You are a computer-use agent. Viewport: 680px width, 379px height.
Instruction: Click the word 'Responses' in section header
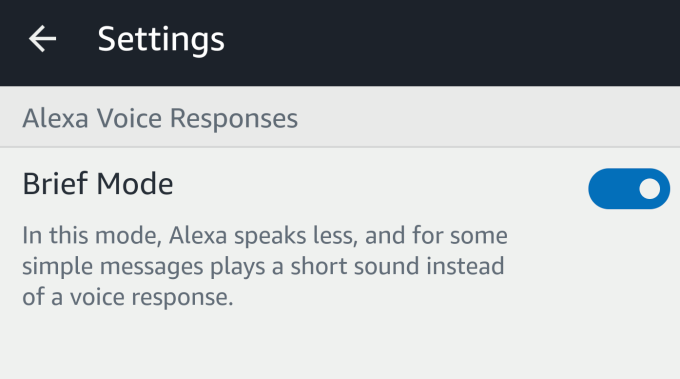[x=234, y=119]
